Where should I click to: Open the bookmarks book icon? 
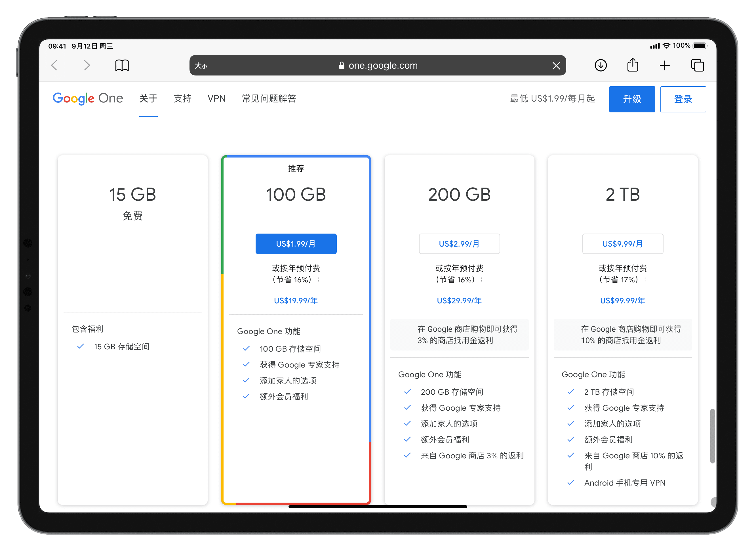coord(122,65)
